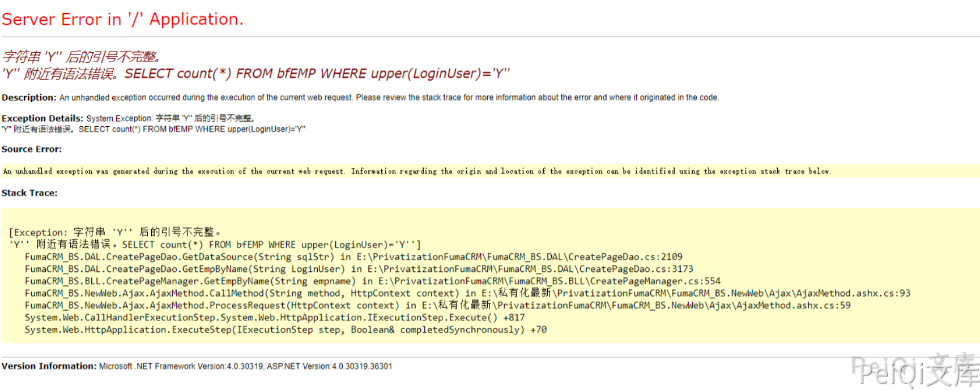Image resolution: width=980 pixels, height=390 pixels.
Task: Click the 'Server Error in '/' Application' heading
Action: tap(122, 19)
